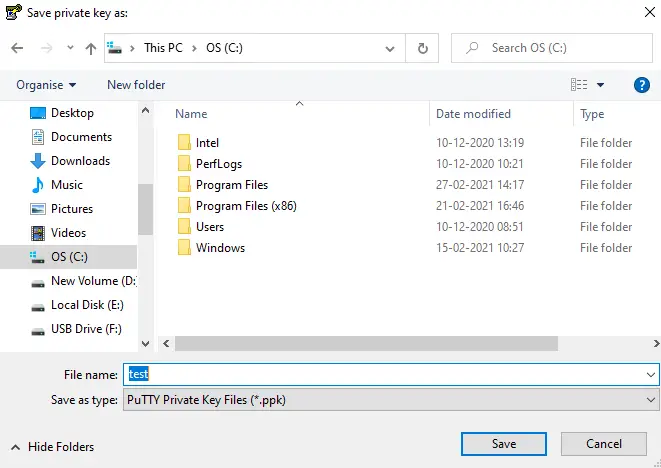Select the Program Files (x86) folder
Screen dimensions: 661x468
[x=246, y=206]
